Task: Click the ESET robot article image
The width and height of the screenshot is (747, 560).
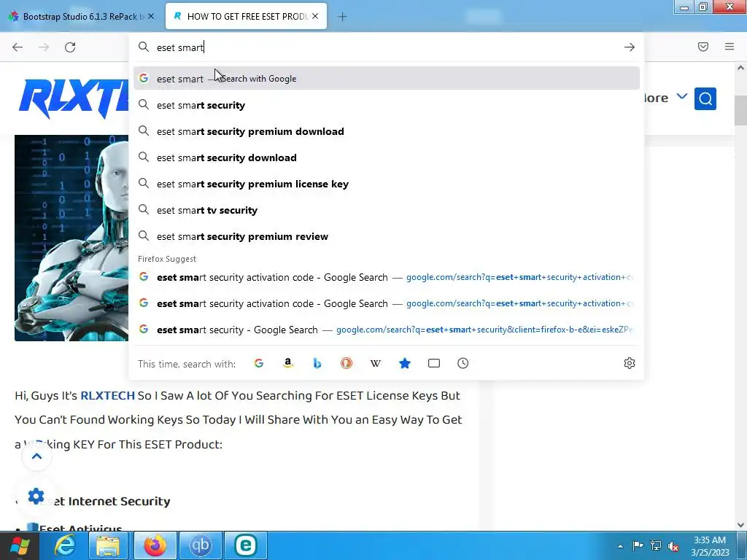Action: tap(71, 238)
